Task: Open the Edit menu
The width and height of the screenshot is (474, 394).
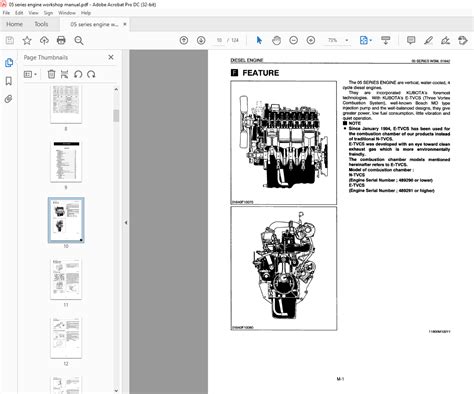Action: [19, 13]
